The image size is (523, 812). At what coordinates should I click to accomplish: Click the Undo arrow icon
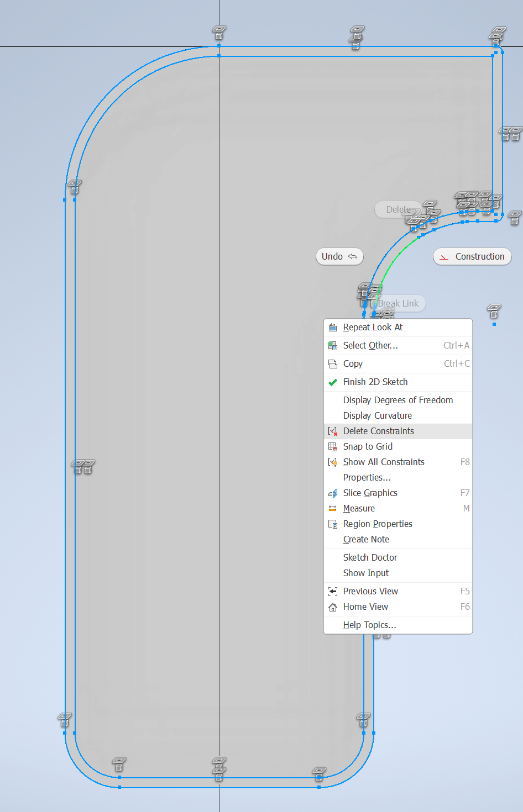352,256
